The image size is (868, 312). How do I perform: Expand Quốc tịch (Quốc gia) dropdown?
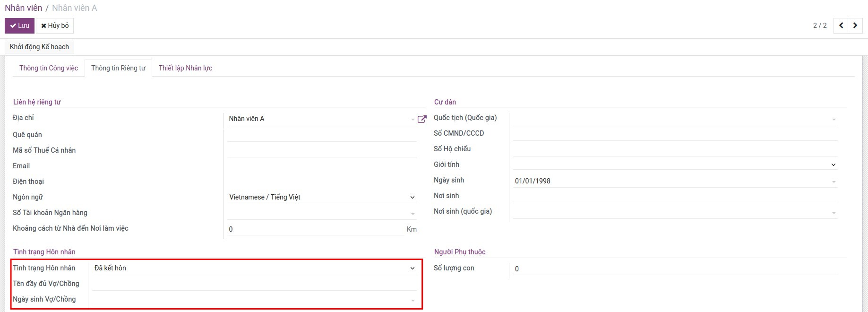[675, 118]
